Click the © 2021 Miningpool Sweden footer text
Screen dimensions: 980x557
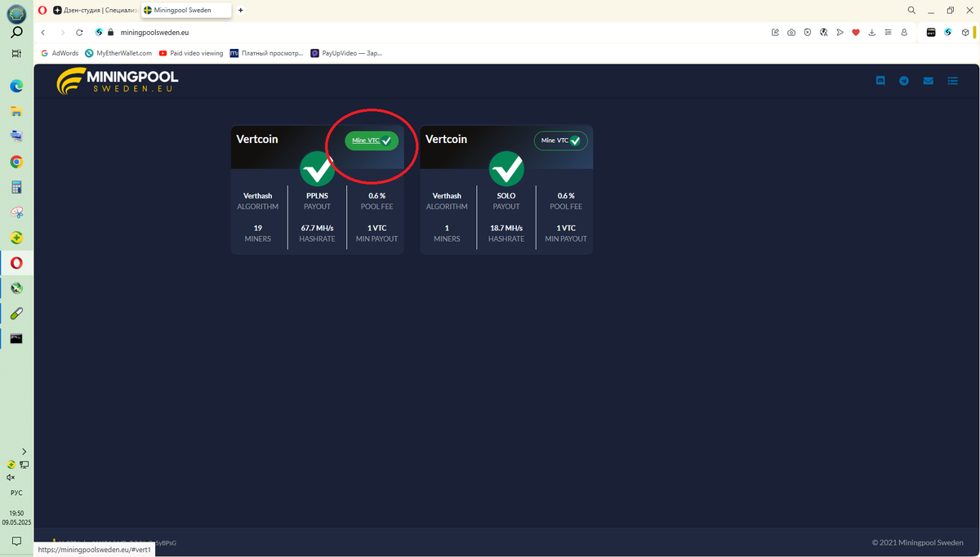917,542
